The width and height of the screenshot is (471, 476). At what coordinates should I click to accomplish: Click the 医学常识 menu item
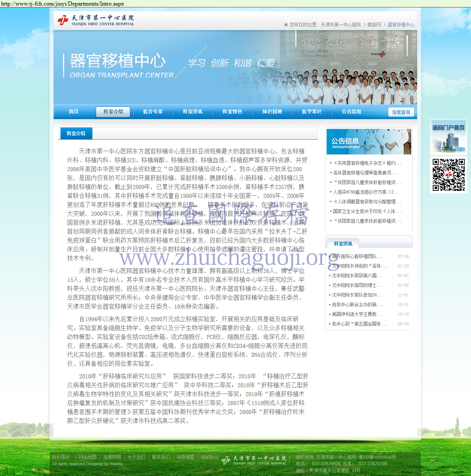pyautogui.click(x=312, y=112)
